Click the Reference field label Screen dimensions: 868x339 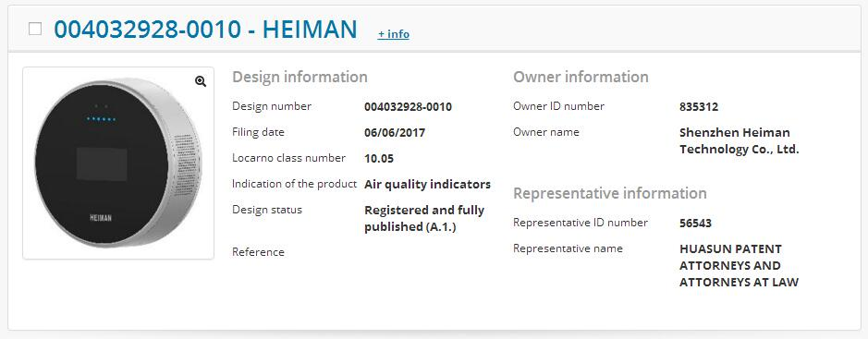point(258,252)
